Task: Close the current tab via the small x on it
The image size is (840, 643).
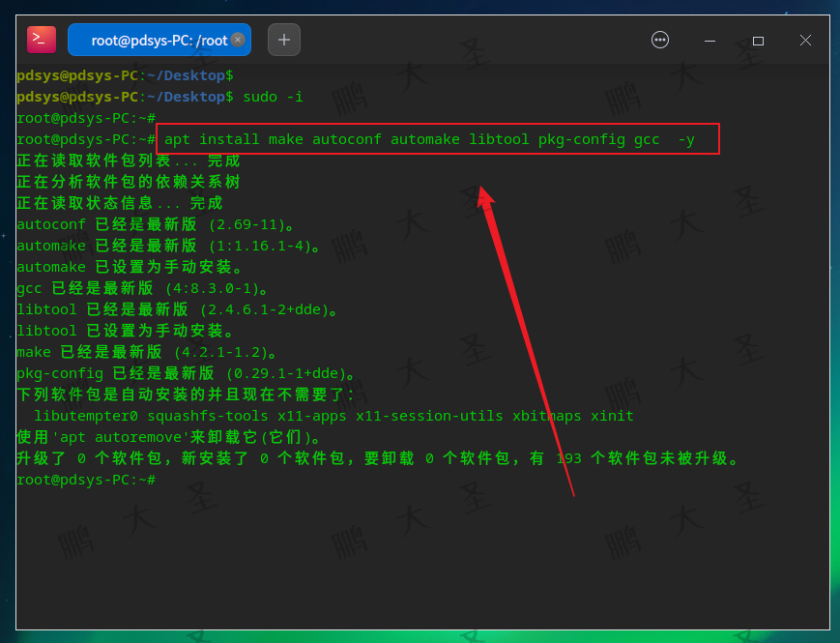Action: point(238,40)
